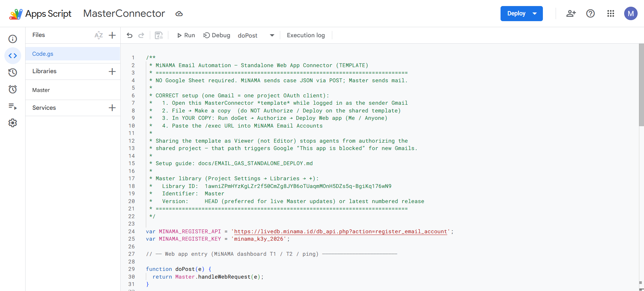Open the Executions list icon
This screenshot has width=644, height=291.
tap(13, 106)
